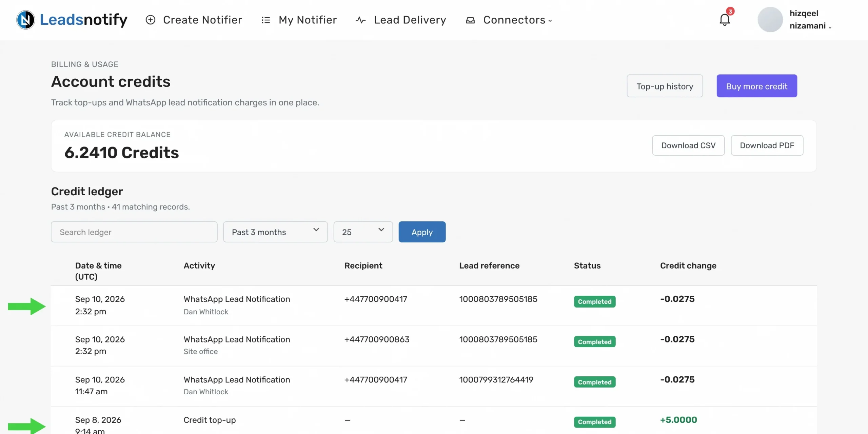Click the Connectors inbox icon
Screen dimensions: 868x434
pyautogui.click(x=470, y=20)
